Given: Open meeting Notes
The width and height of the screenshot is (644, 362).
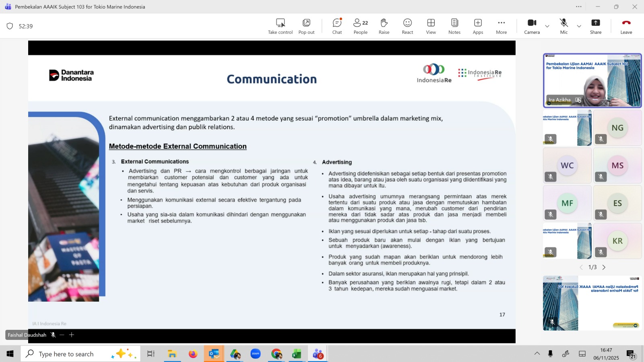Looking at the screenshot, I should click(x=454, y=26).
